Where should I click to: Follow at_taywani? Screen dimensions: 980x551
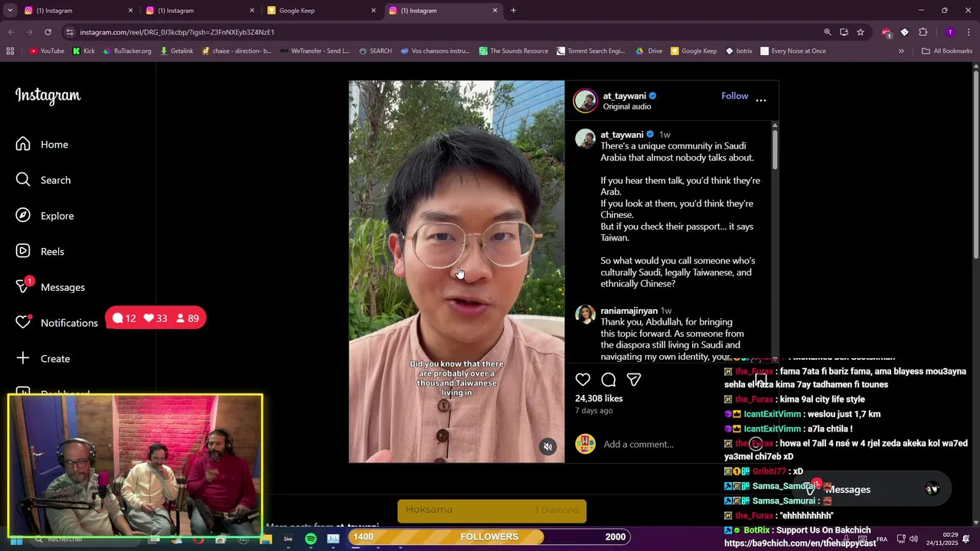click(734, 96)
